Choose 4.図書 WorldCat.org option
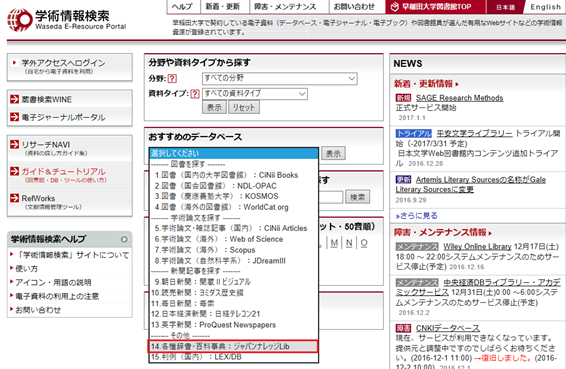 click(234, 207)
